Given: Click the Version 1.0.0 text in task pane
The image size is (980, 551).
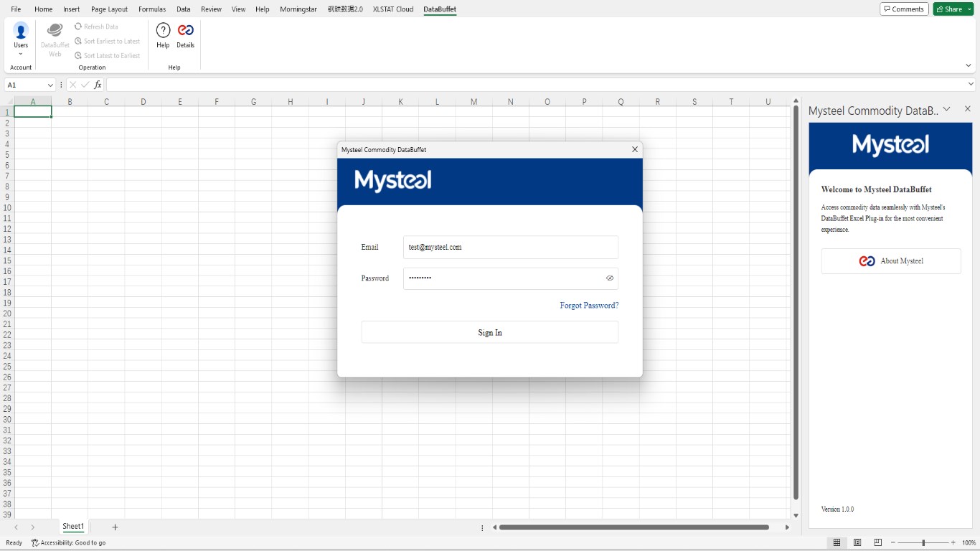Looking at the screenshot, I should point(837,509).
